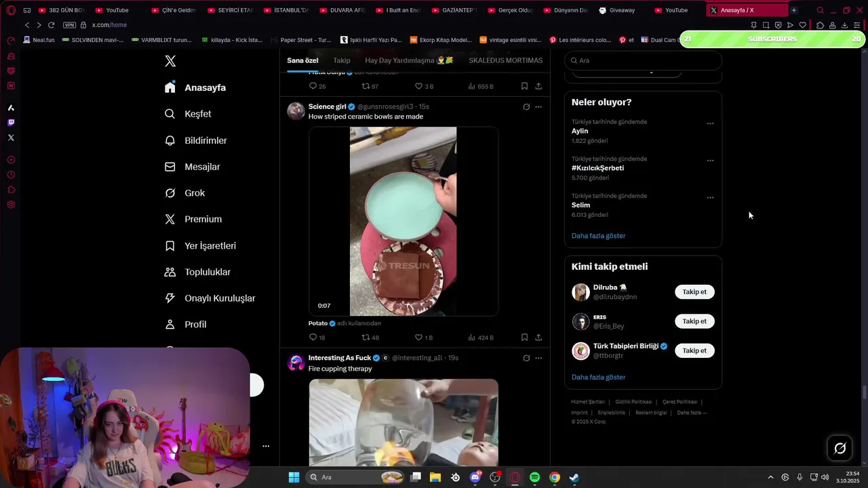Go to Keşfet in the sidebar

tap(189, 114)
